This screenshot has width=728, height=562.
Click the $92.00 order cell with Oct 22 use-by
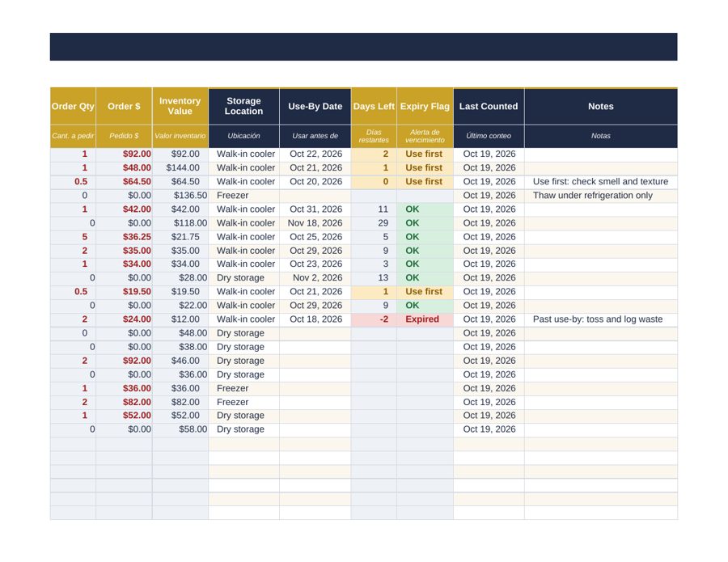click(x=124, y=154)
